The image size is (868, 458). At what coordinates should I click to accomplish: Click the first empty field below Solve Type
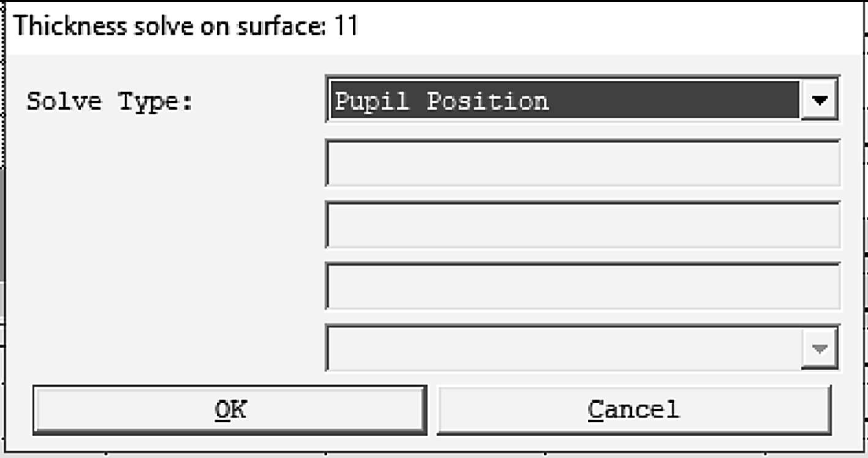(582, 163)
